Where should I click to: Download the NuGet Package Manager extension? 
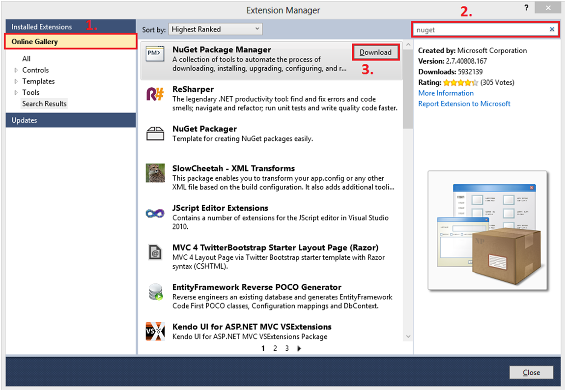[x=376, y=53]
